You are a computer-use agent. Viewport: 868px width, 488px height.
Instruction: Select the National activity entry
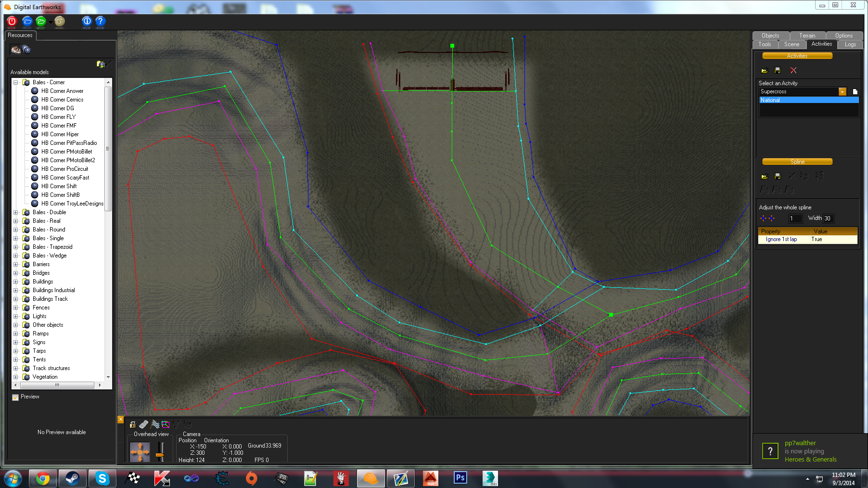[809, 100]
